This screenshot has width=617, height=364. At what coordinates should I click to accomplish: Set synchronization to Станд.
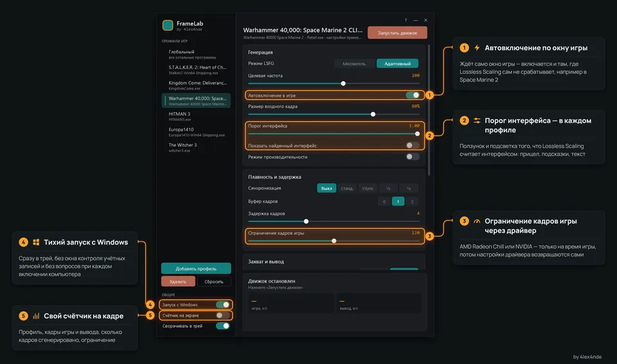(346, 188)
